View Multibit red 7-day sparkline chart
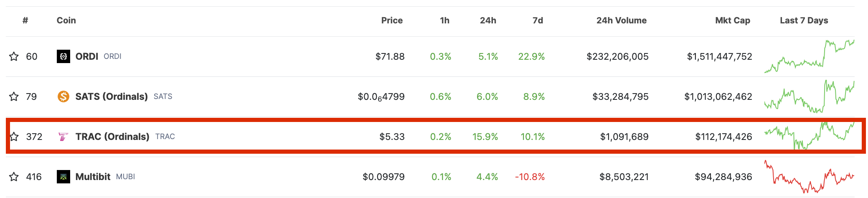This screenshot has height=198, width=868. [x=809, y=177]
